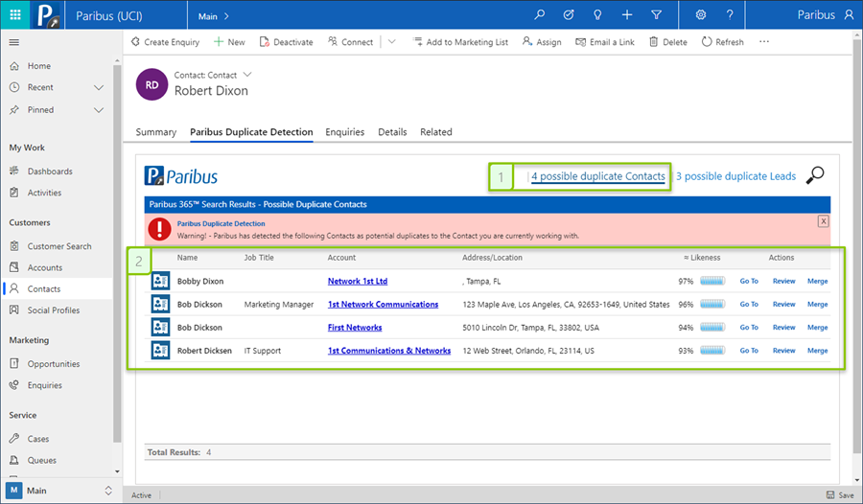Open Social Profiles in sidebar
Screen dimensions: 863x504
(54, 310)
